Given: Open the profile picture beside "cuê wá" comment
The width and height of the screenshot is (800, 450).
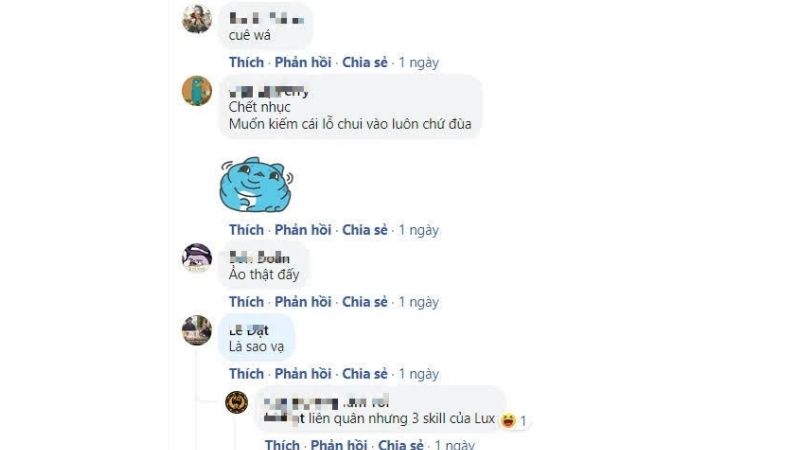Looking at the screenshot, I should (x=197, y=19).
